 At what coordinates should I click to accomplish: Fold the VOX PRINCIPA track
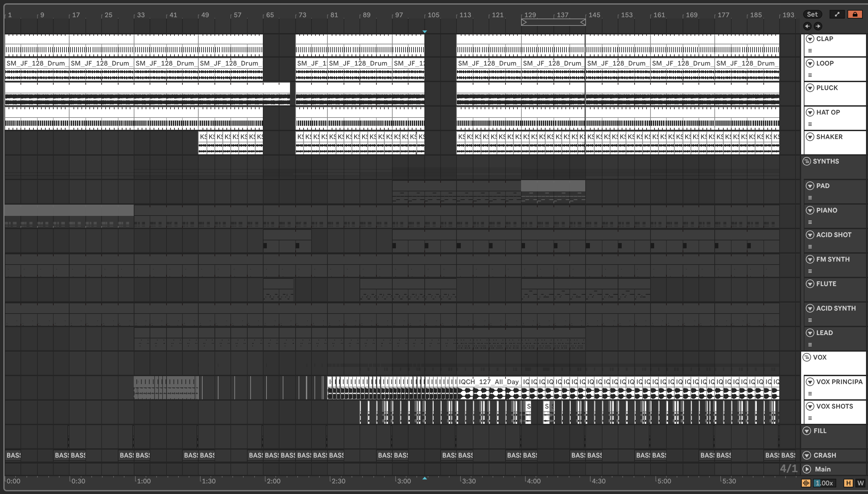(810, 382)
